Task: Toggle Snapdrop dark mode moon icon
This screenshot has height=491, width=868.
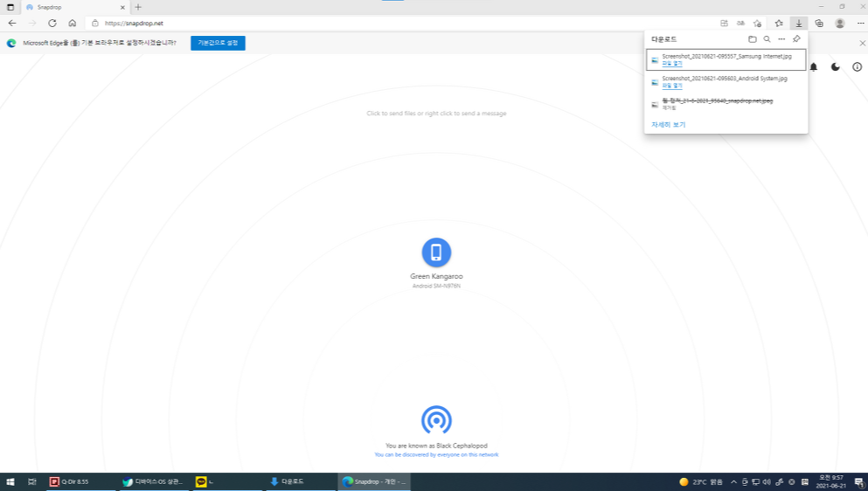Action: coord(836,67)
